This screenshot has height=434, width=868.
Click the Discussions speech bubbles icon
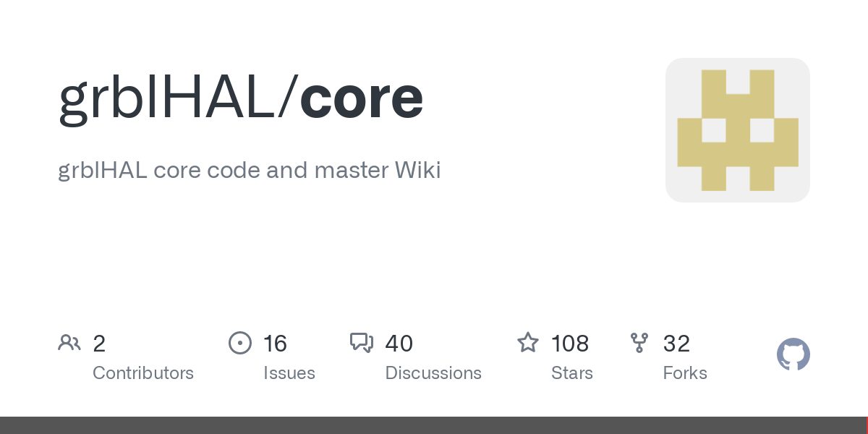[362, 343]
